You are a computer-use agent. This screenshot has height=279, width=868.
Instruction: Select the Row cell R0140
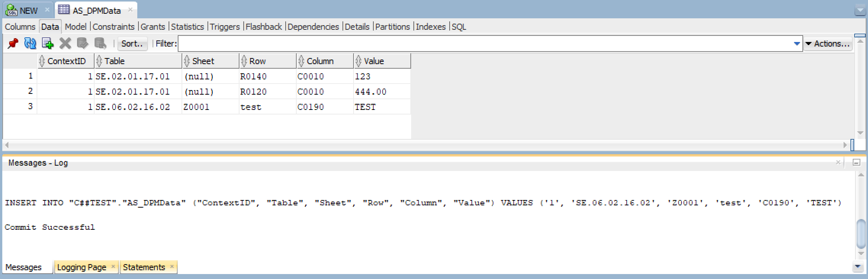pos(268,76)
